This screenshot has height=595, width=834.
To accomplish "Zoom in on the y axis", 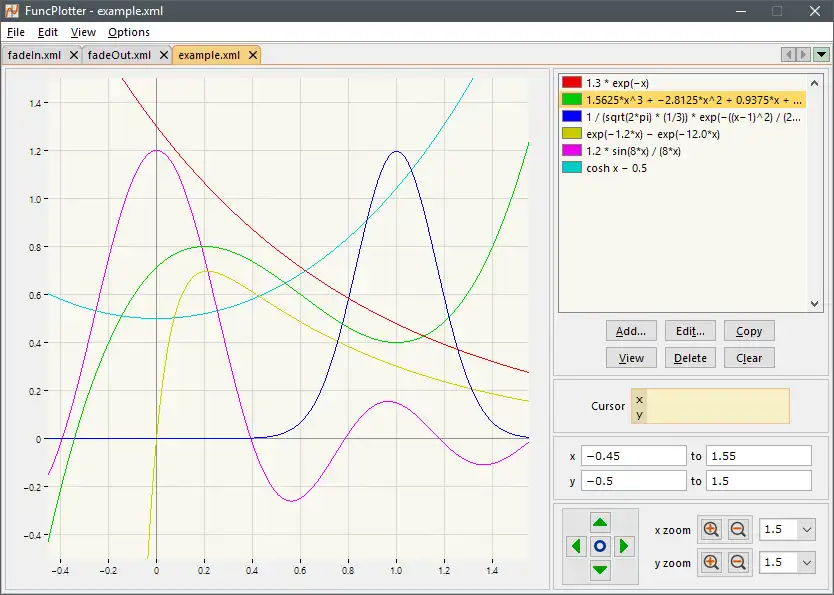I will tap(711, 563).
